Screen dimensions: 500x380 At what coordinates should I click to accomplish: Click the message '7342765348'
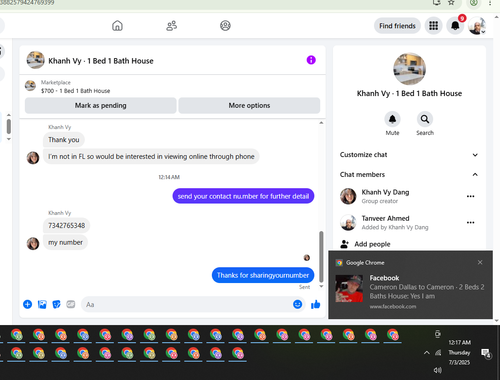click(66, 226)
